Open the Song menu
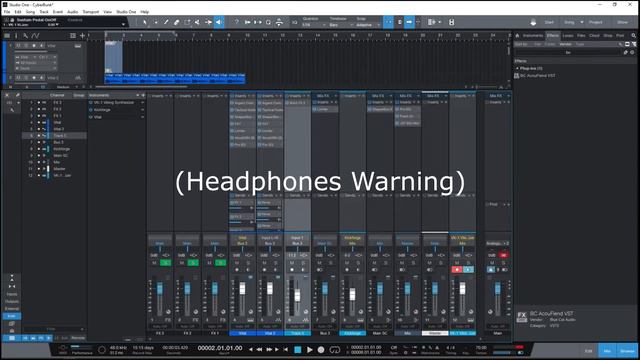Image resolution: width=640 pixels, height=360 pixels. coord(30,12)
